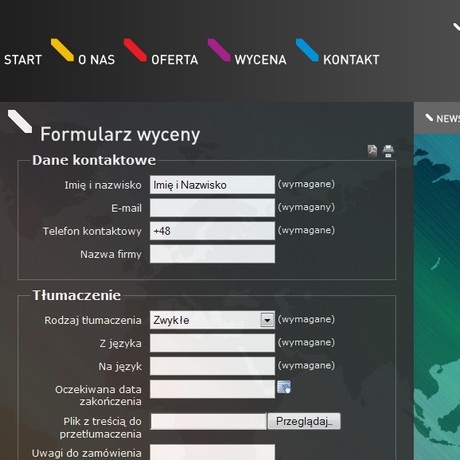This screenshot has width=460, height=460.
Task: Go to the START menu item
Action: [23, 60]
